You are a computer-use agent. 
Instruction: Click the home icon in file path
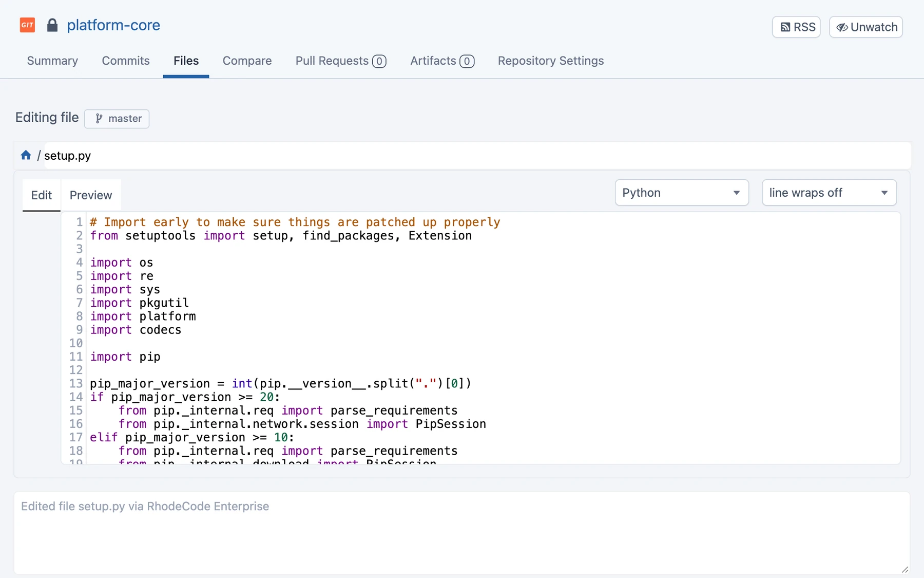pyautogui.click(x=26, y=155)
